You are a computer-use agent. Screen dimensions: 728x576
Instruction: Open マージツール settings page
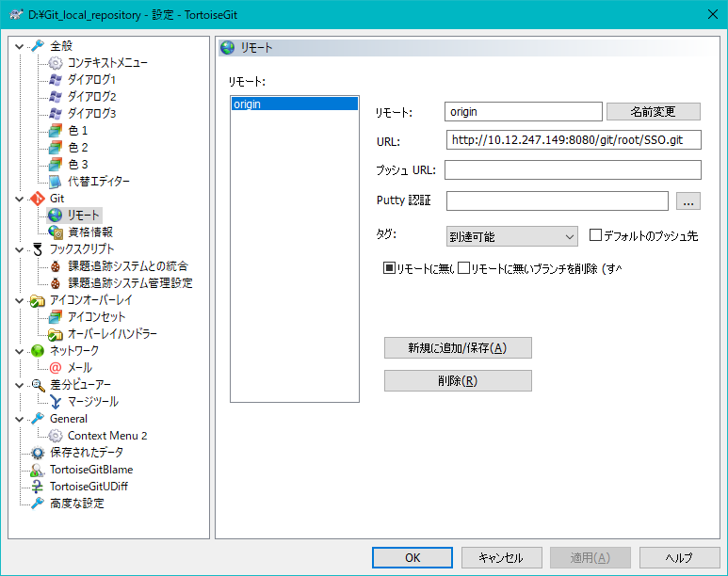click(x=93, y=402)
